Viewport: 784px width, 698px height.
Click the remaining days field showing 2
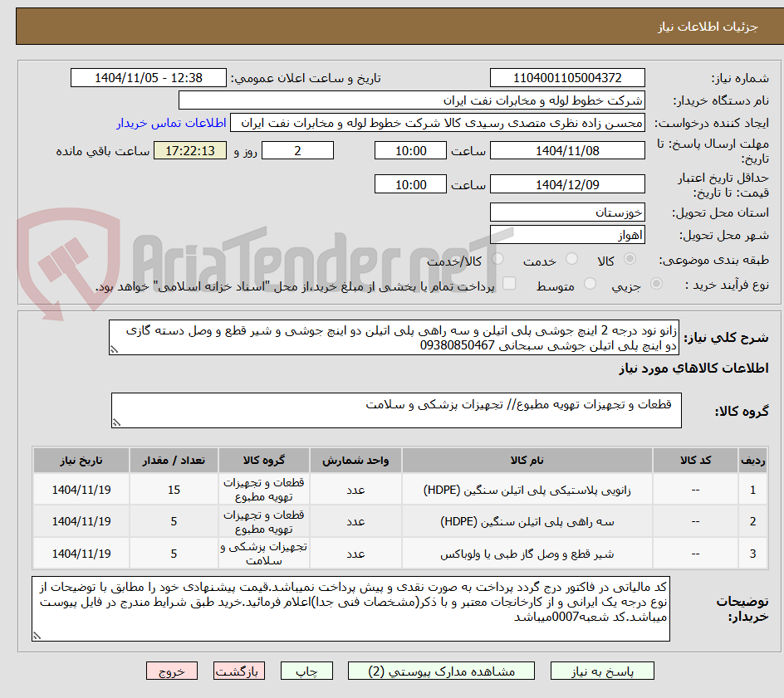pos(297,150)
